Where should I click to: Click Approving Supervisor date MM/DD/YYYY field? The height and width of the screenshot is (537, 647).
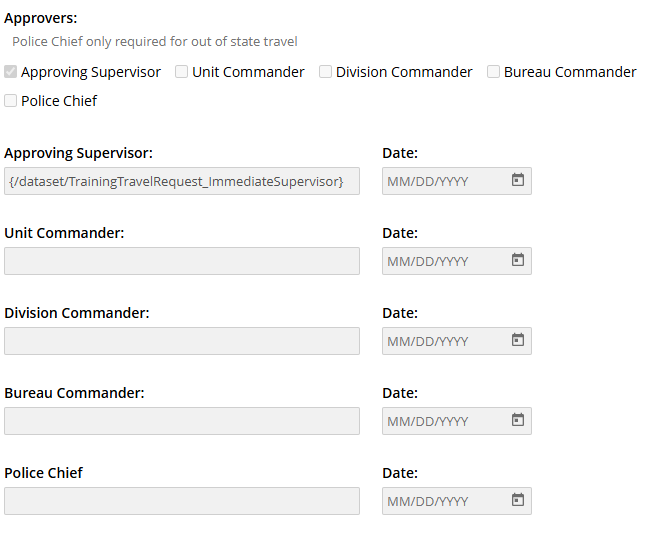click(440, 181)
